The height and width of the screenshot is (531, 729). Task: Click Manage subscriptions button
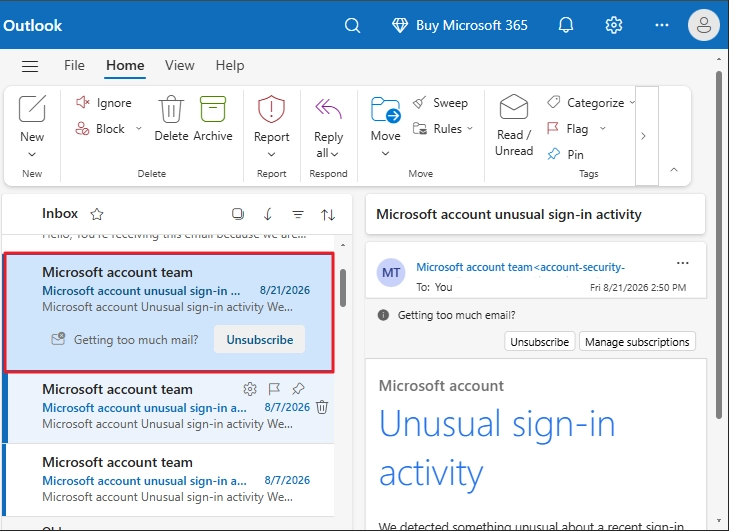tap(637, 342)
